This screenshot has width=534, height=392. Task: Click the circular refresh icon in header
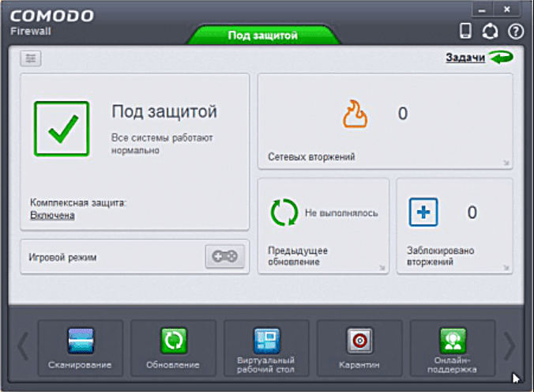click(491, 31)
